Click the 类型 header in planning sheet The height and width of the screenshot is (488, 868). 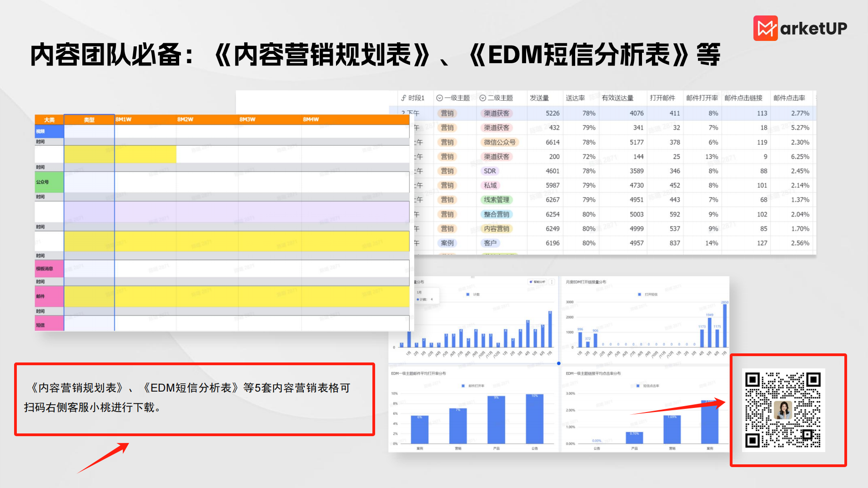89,120
